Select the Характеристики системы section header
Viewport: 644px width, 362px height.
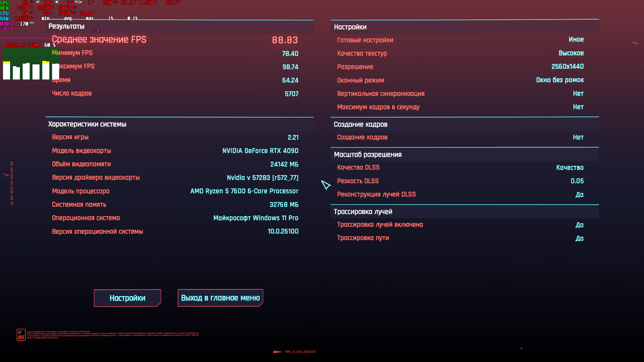pyautogui.click(x=87, y=124)
